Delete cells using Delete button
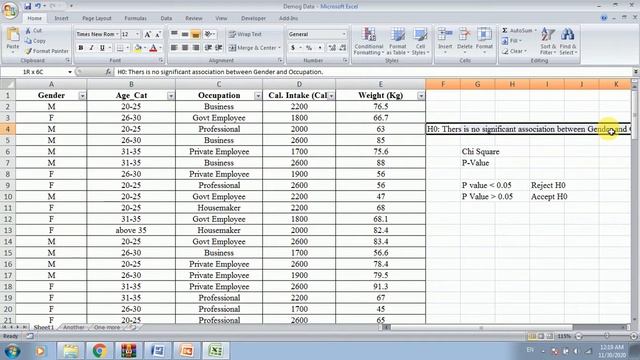Screen dimensions: 640x360 coord(464,40)
